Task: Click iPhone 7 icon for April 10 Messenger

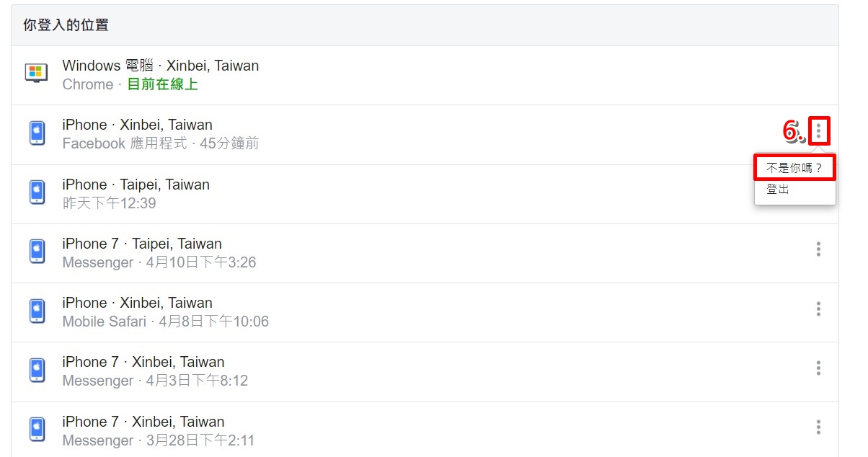Action: pyautogui.click(x=37, y=251)
